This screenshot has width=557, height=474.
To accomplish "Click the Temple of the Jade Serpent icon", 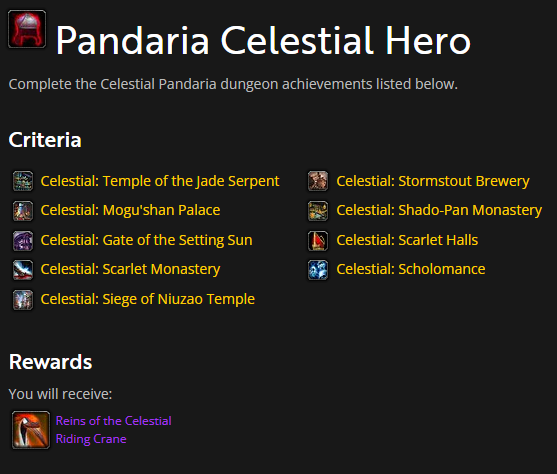I will [x=23, y=181].
